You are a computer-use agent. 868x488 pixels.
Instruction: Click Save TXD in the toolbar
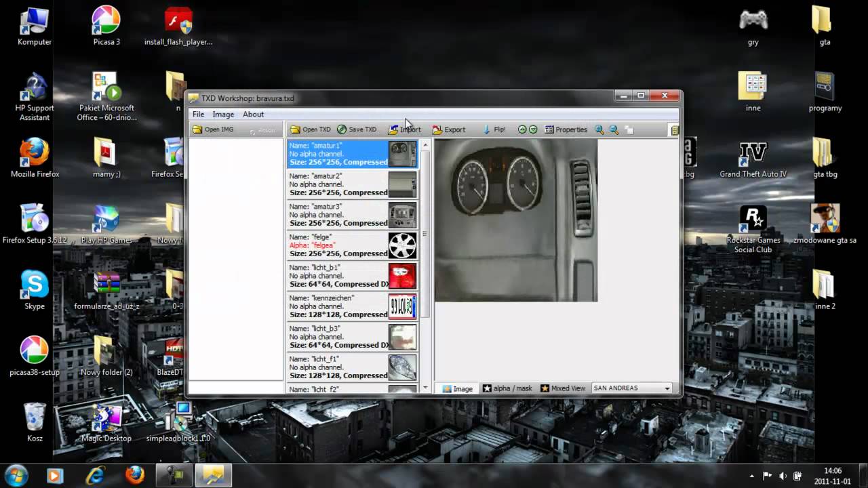pyautogui.click(x=357, y=129)
